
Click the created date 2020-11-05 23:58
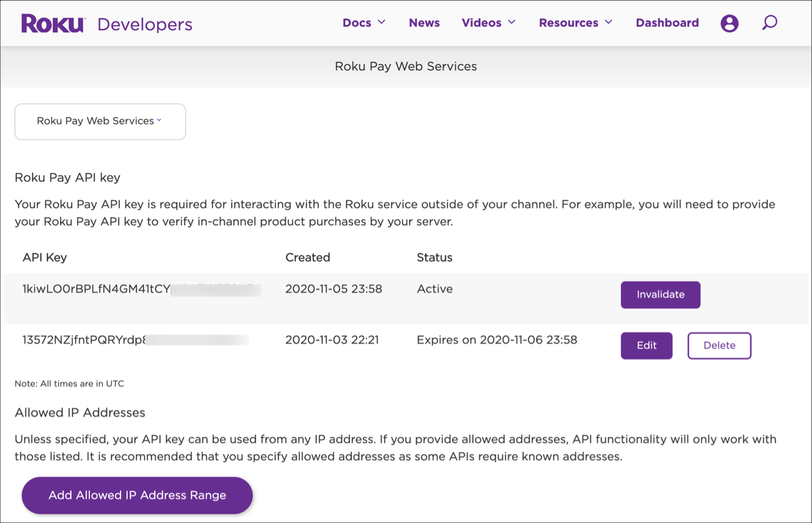pyautogui.click(x=334, y=289)
